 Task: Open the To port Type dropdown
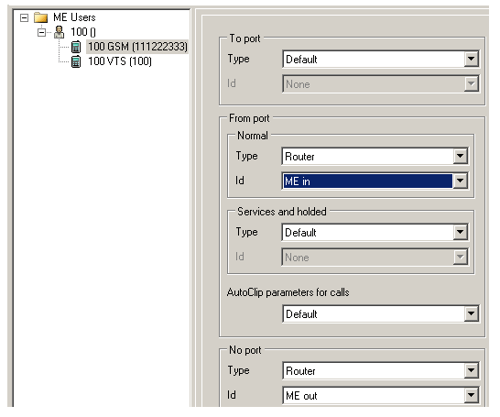click(x=471, y=59)
